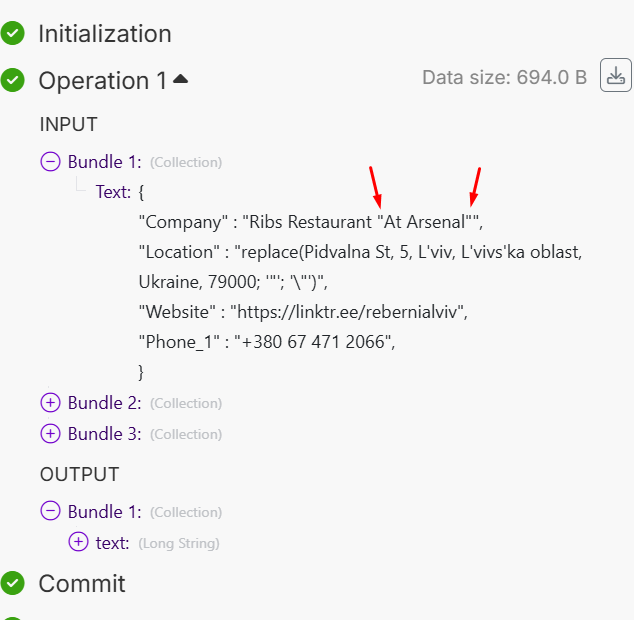Collapse input Bundle 1 with the minus icon
The image size is (634, 620).
pos(50,161)
